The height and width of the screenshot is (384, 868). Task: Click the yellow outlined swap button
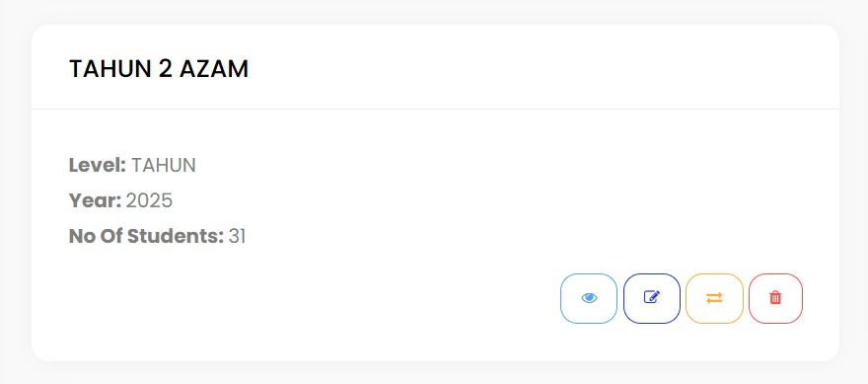coord(714,298)
